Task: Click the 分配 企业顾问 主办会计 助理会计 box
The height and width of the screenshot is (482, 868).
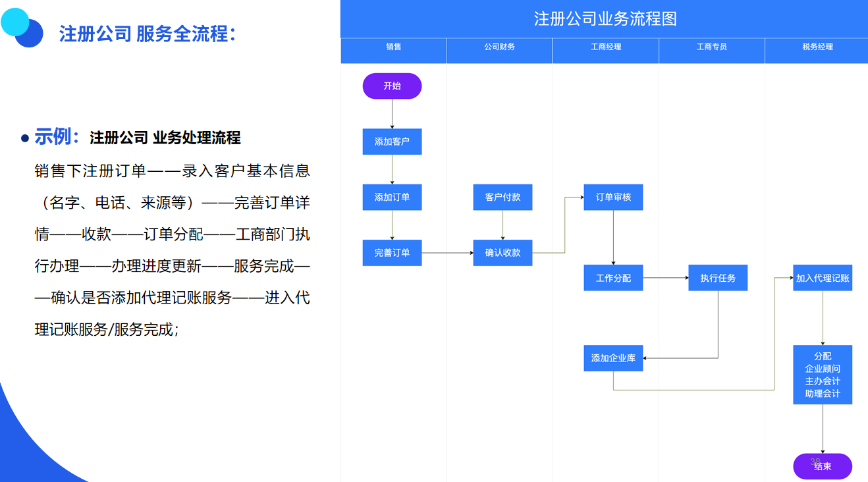Action: pyautogui.click(x=823, y=375)
